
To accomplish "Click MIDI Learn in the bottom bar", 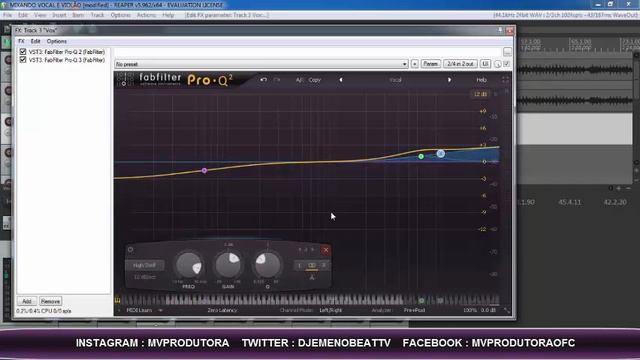I will (x=139, y=310).
